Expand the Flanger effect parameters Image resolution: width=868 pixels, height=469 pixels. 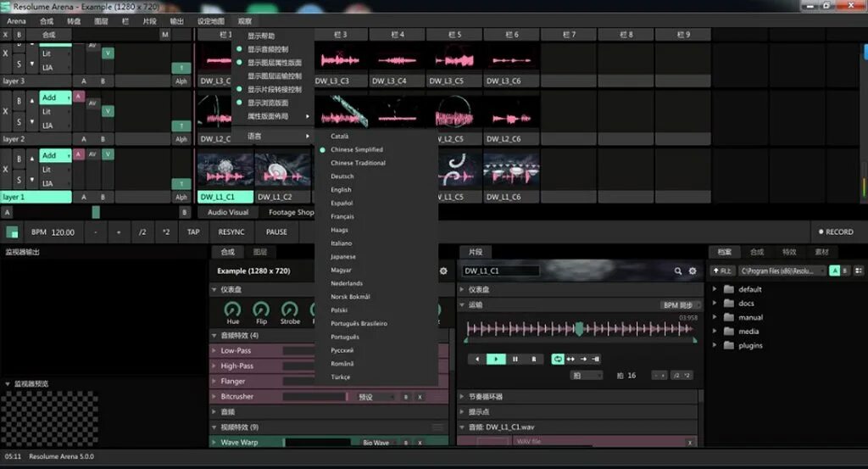pos(214,381)
